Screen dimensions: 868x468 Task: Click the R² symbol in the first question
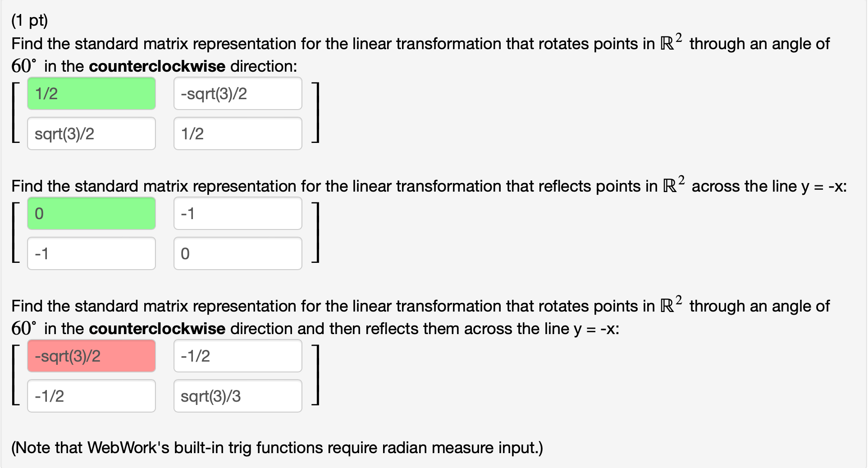pyautogui.click(x=668, y=43)
